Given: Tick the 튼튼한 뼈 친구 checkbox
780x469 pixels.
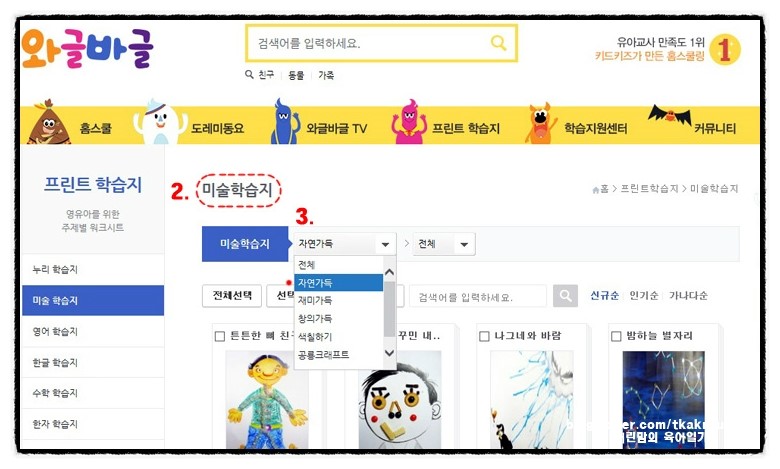Looking at the screenshot, I should coord(220,337).
